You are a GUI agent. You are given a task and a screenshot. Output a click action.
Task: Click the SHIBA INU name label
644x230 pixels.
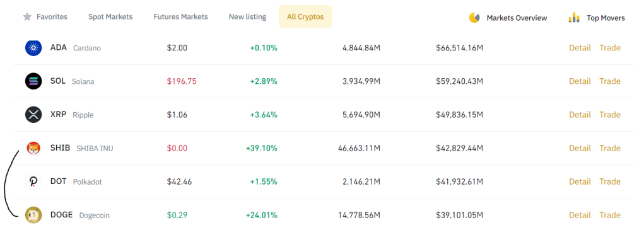tap(95, 149)
